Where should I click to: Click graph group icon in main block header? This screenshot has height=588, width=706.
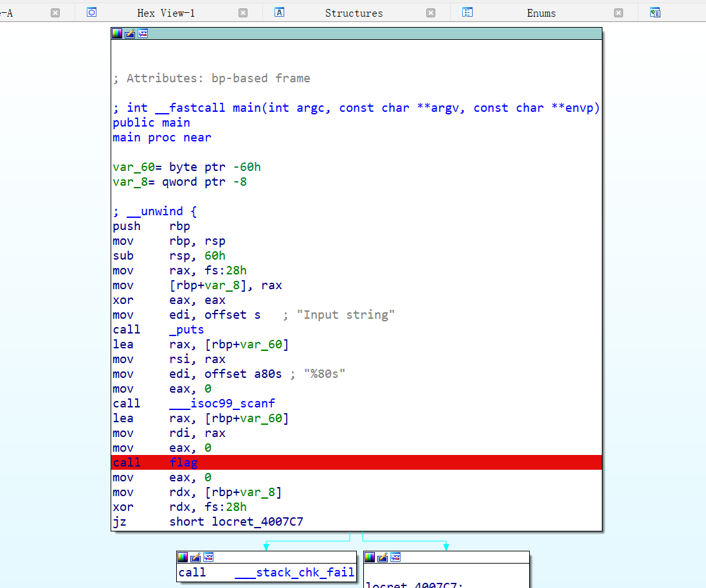pyautogui.click(x=143, y=33)
